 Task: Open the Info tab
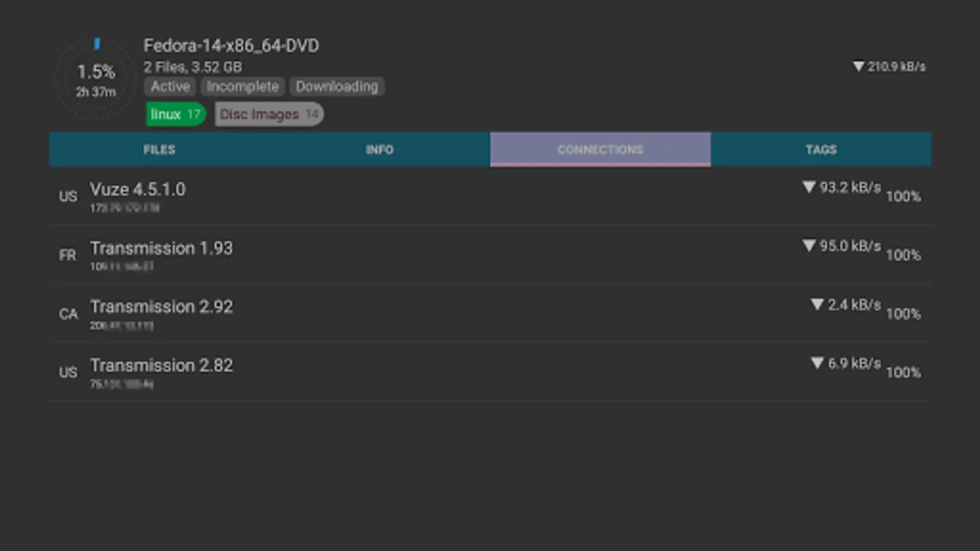click(380, 149)
